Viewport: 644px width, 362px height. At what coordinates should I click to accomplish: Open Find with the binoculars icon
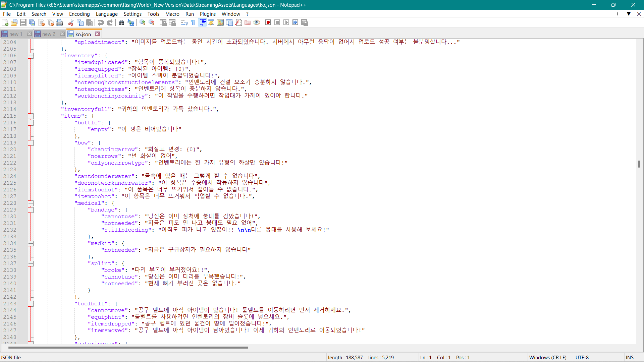tap(121, 22)
